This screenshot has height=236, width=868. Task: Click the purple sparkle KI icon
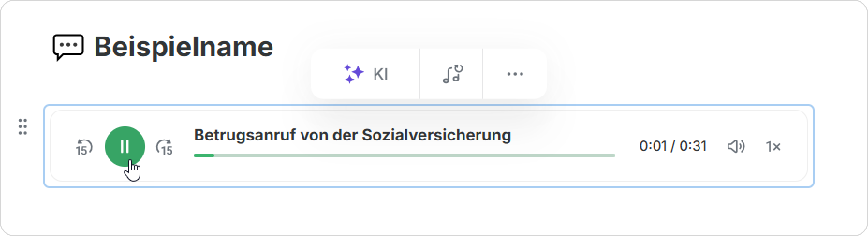coord(354,74)
